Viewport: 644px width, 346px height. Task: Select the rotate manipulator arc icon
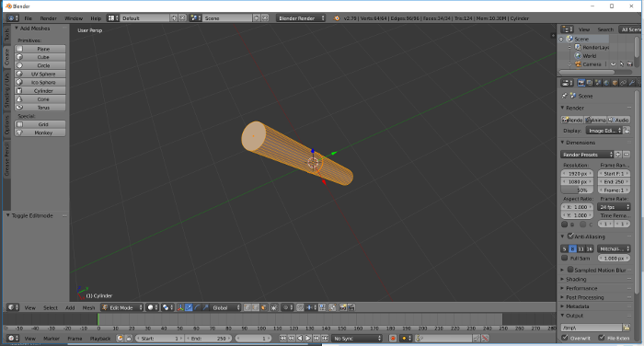coord(197,307)
